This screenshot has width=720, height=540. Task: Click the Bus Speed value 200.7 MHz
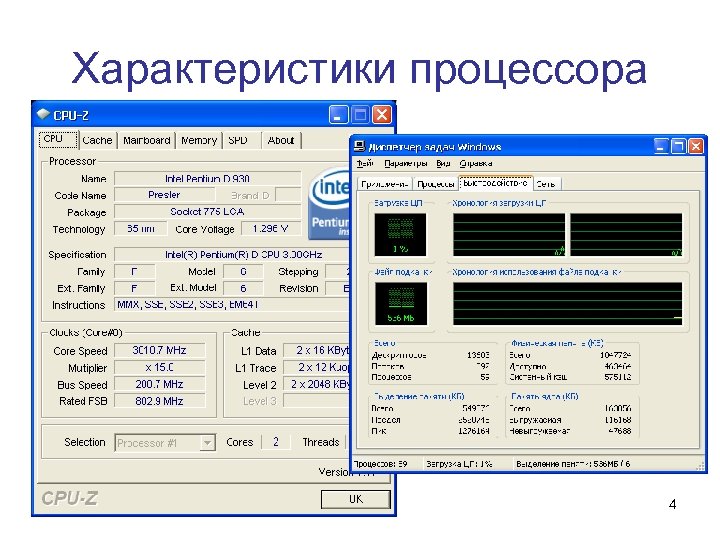click(x=159, y=384)
